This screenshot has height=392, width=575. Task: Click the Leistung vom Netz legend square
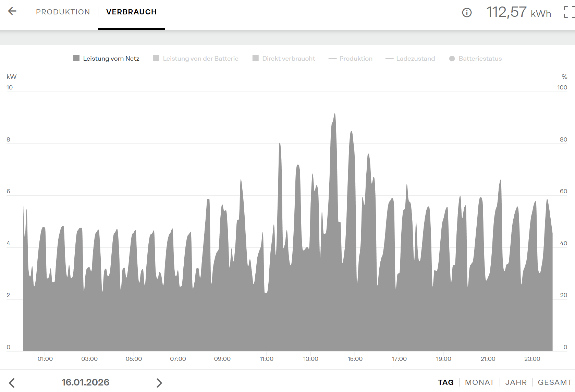(76, 58)
